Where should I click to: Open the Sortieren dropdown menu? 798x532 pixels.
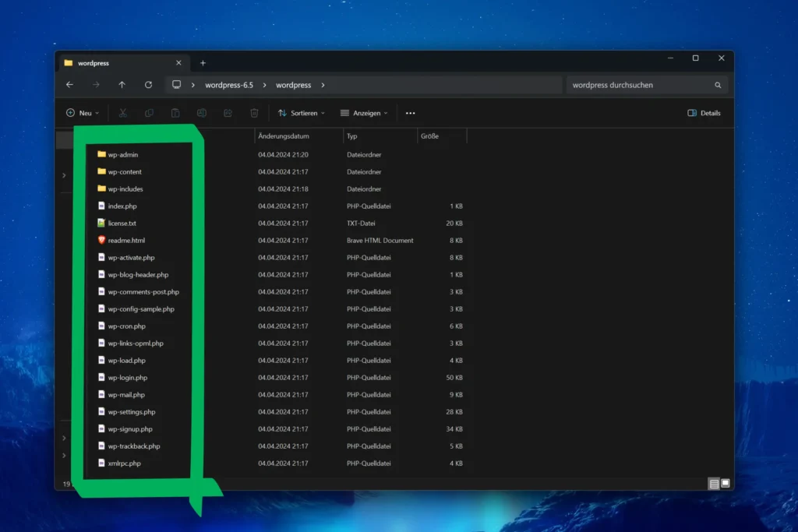point(302,113)
